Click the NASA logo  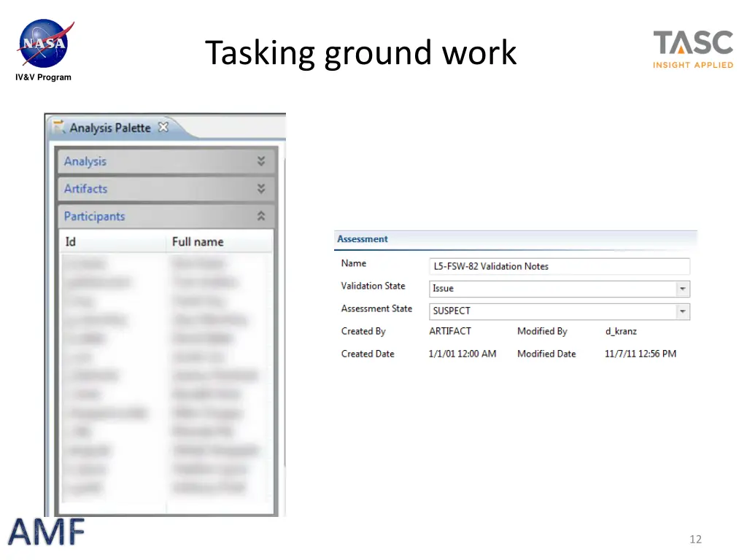(45, 44)
